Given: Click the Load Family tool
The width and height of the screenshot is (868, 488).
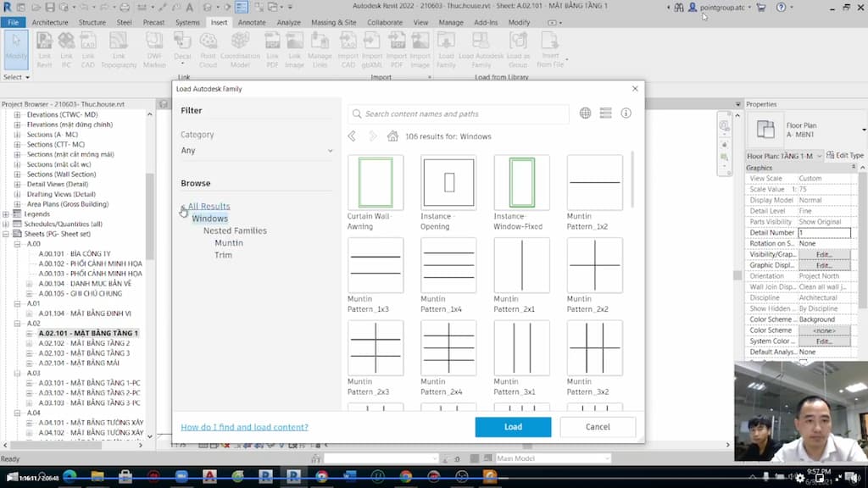Looking at the screenshot, I should pyautogui.click(x=448, y=49).
